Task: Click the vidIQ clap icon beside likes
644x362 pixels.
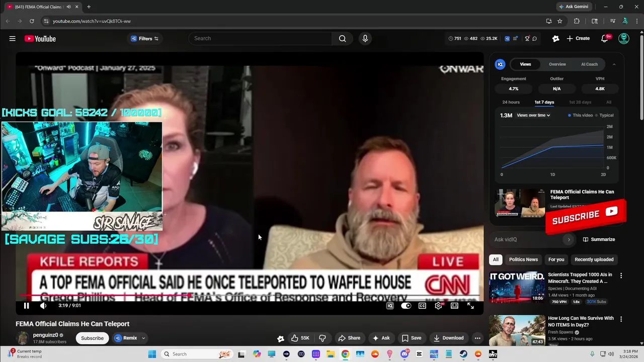Action: [281, 338]
